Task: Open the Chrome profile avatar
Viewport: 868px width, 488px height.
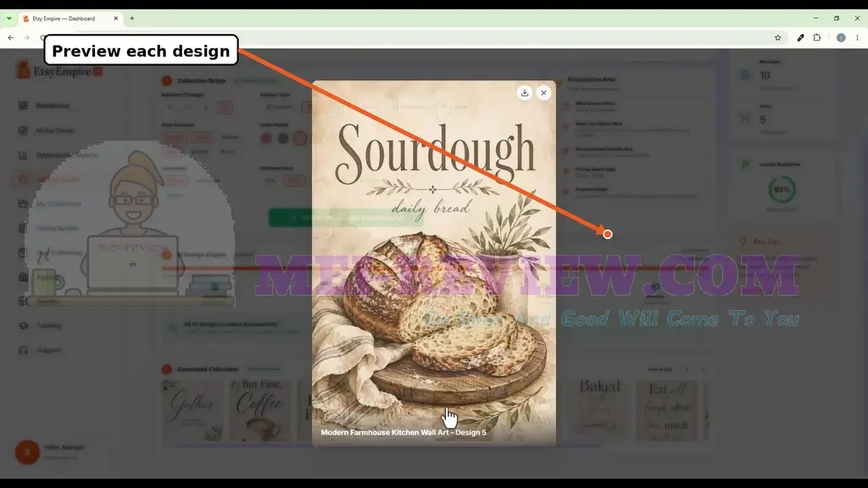Action: (841, 37)
